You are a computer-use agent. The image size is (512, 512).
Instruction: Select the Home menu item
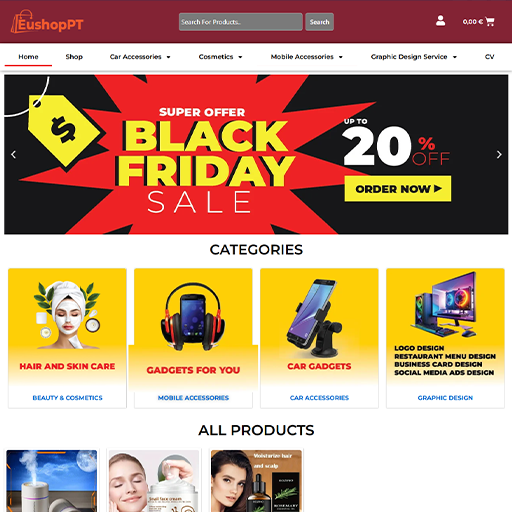pyautogui.click(x=28, y=57)
